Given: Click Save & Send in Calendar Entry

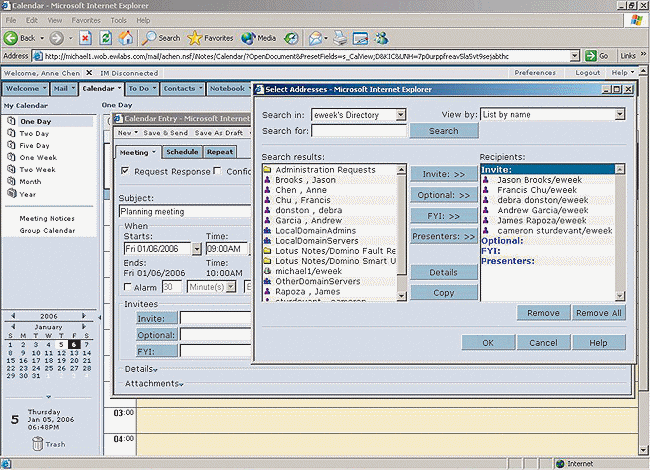Looking at the screenshot, I should (165, 133).
